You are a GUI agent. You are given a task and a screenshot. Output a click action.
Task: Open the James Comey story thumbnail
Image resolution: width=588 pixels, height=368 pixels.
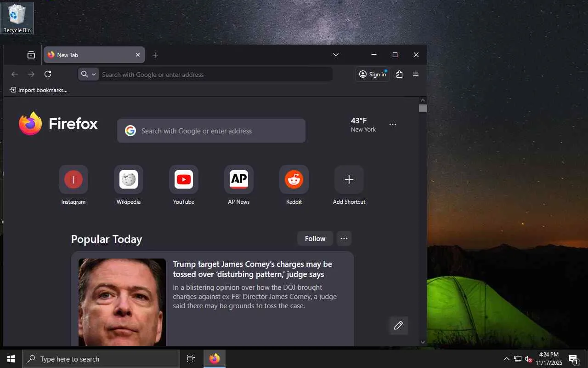tap(122, 302)
